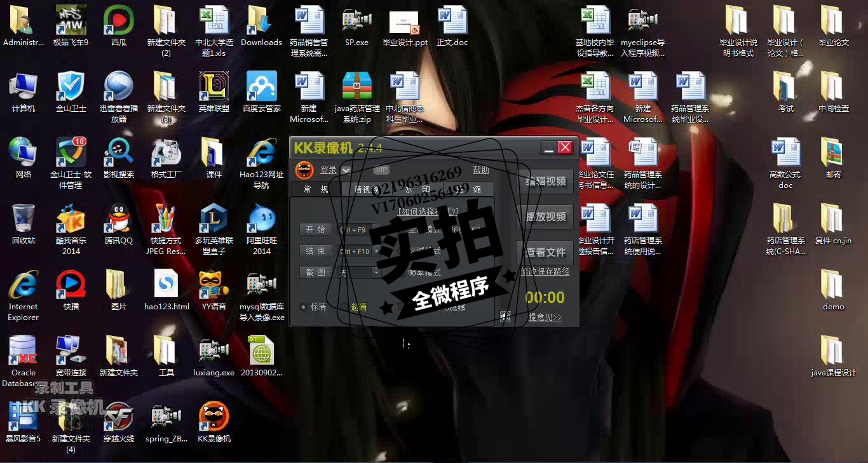Image resolution: width=868 pixels, height=463 pixels.
Task: Open the Ctrl + F10 hotkey dropdown
Action: pos(376,252)
